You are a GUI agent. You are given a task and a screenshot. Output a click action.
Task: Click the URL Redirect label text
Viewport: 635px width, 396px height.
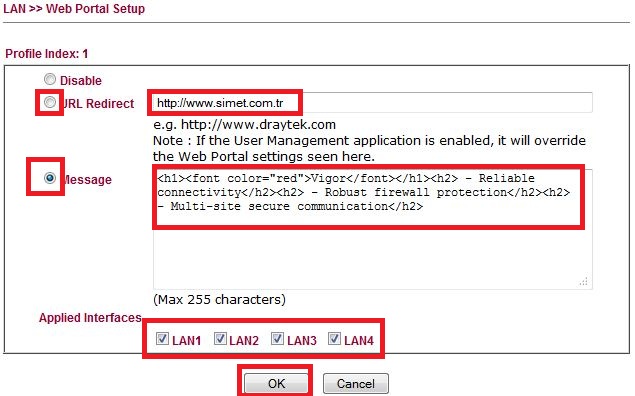click(98, 104)
